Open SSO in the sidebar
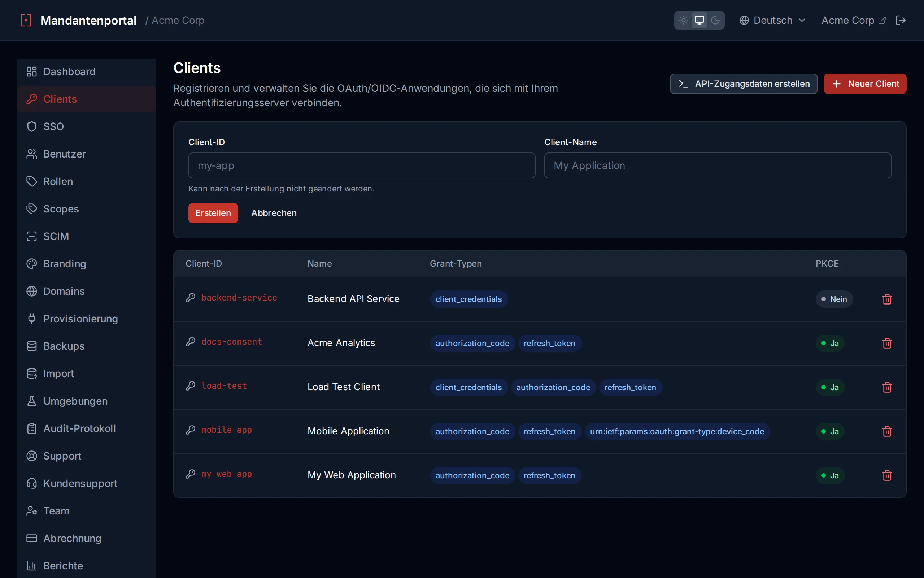Viewport: 924px width, 578px height. (87, 126)
